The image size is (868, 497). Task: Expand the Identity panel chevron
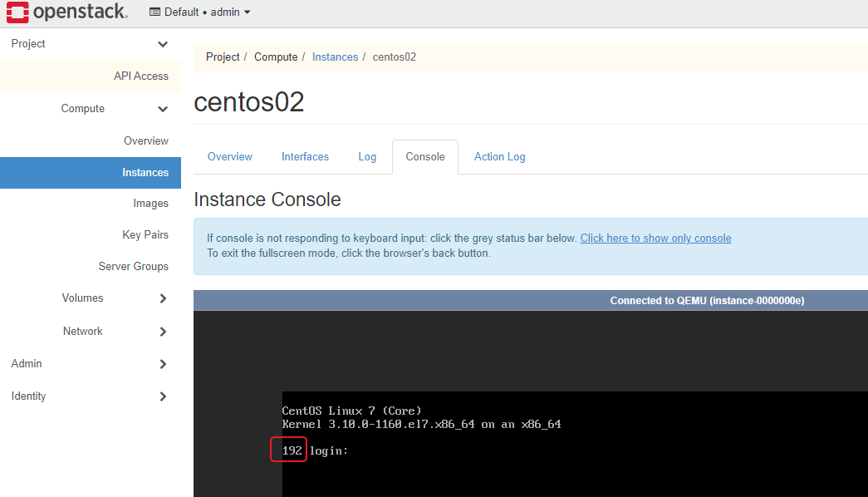(163, 396)
